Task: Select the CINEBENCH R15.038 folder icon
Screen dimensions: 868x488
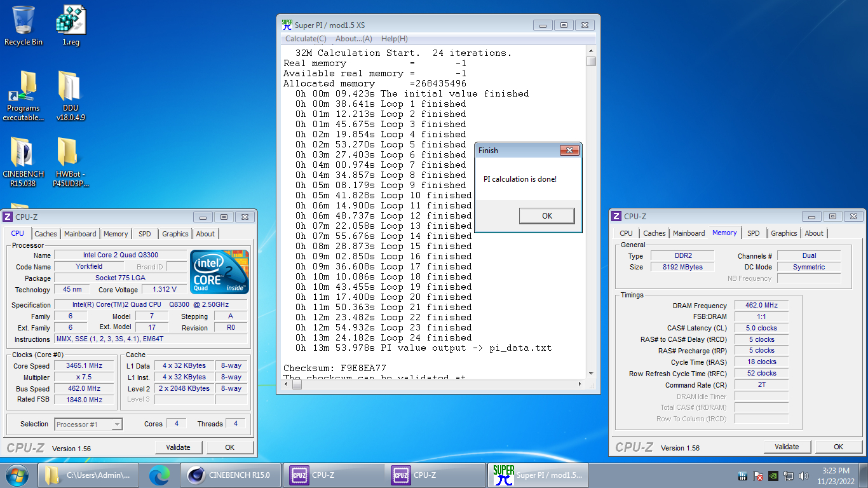Action: click(24, 162)
